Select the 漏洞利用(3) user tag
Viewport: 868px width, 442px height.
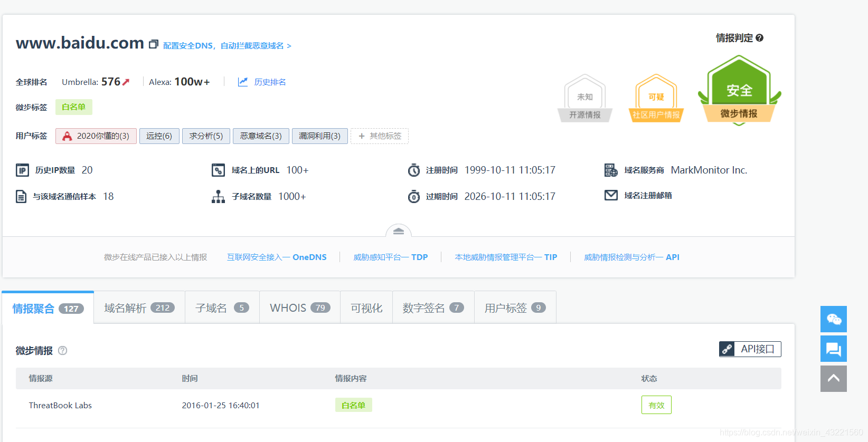click(x=320, y=136)
